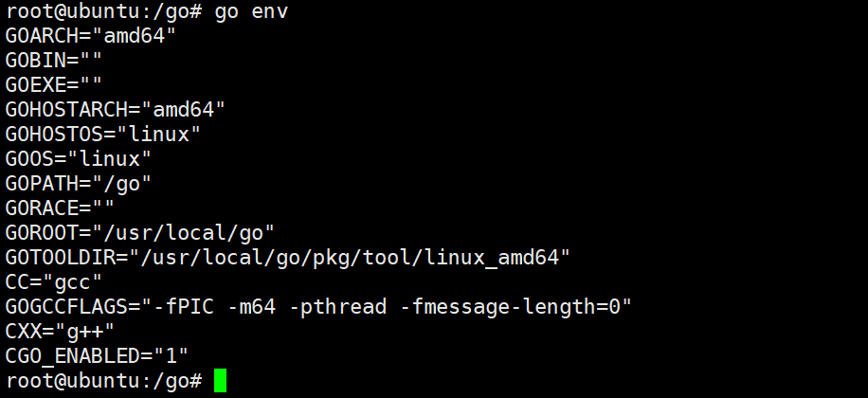Click the green terminal cursor block
868x398 pixels.
click(x=221, y=381)
